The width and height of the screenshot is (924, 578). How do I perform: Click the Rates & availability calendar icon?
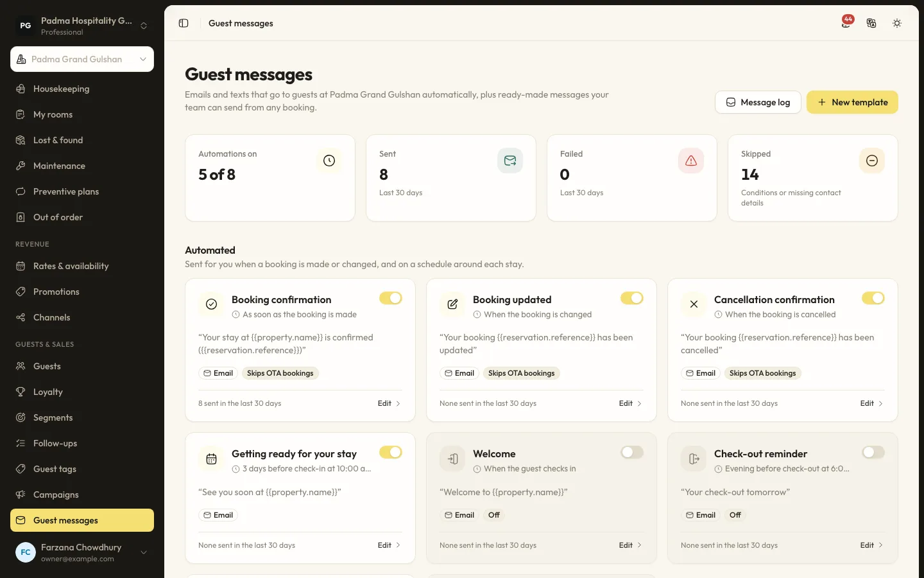click(x=21, y=266)
